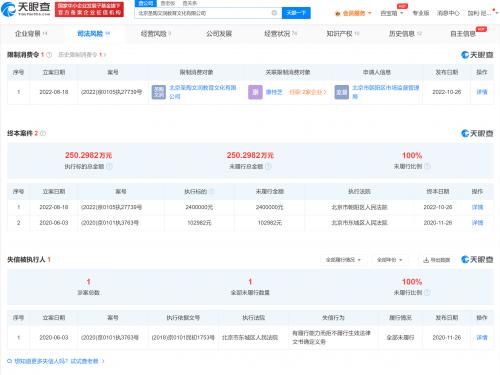Select the 2022-10-26 发布日期 in 限制消费令

[447, 92]
